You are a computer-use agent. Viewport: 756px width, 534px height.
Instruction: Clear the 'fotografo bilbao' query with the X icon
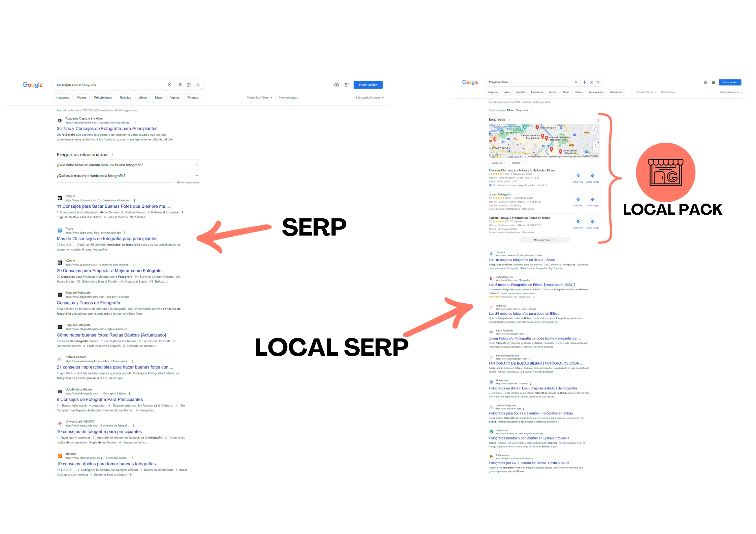(576, 82)
